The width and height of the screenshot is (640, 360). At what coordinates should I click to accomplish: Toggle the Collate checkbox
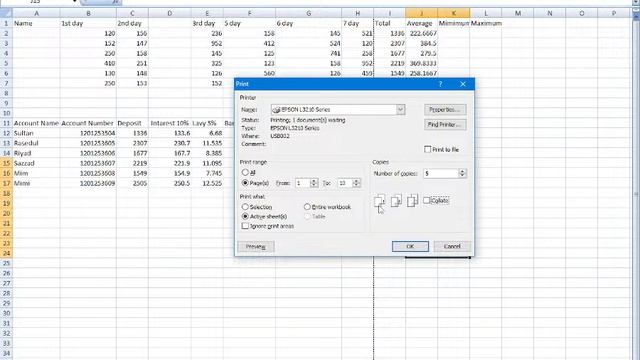[427, 200]
